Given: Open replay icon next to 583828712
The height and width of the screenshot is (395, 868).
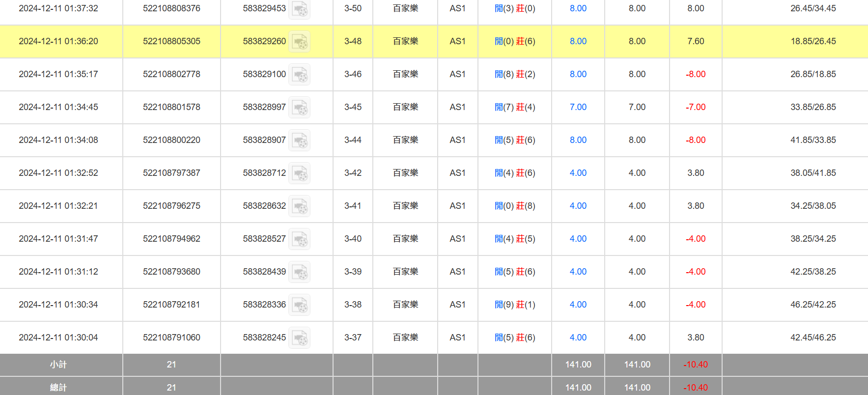Looking at the screenshot, I should point(299,173).
